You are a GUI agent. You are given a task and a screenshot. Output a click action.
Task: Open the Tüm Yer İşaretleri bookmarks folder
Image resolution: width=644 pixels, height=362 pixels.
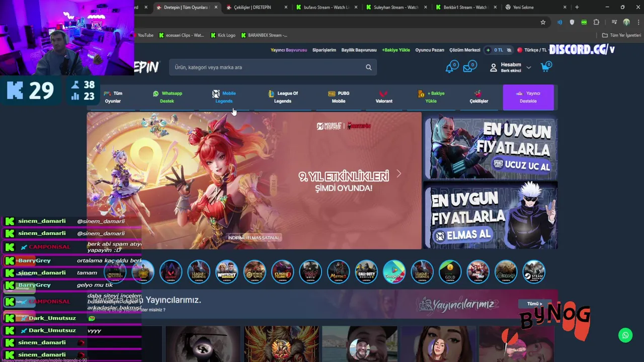pyautogui.click(x=621, y=35)
